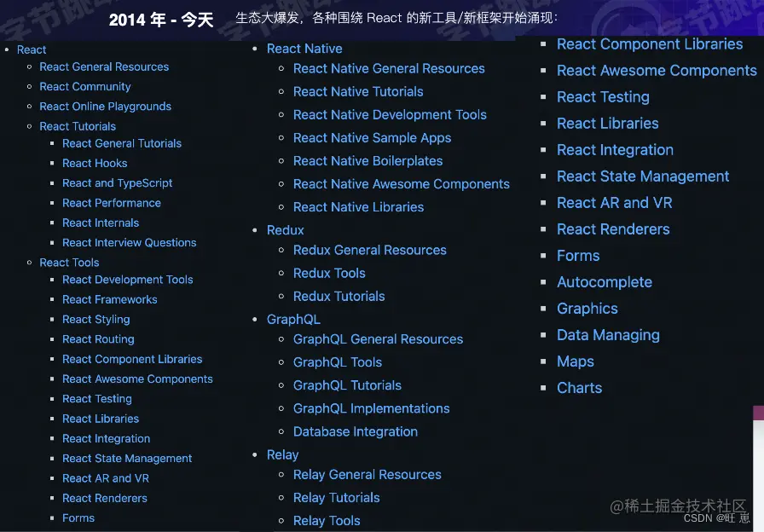This screenshot has height=532, width=764.
Task: Open the Relay heading link
Action: [x=282, y=455]
